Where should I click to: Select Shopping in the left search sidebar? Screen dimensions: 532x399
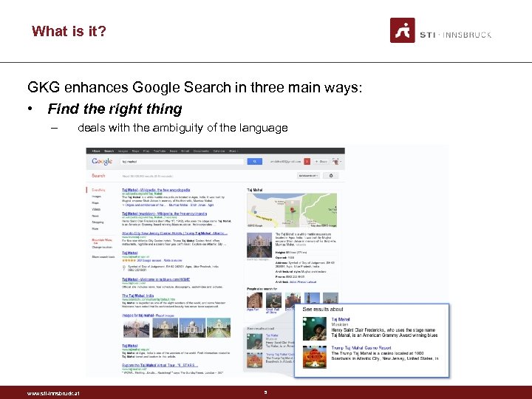point(98,222)
